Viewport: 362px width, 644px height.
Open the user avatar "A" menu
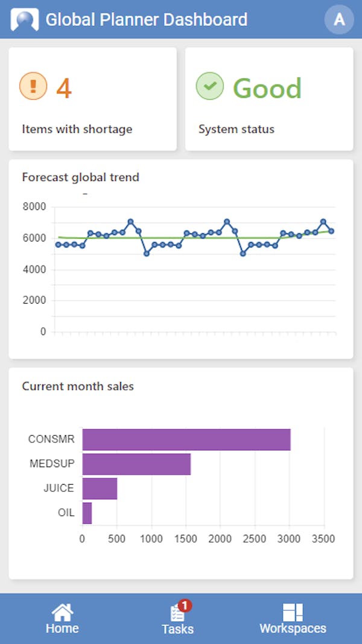(339, 19)
